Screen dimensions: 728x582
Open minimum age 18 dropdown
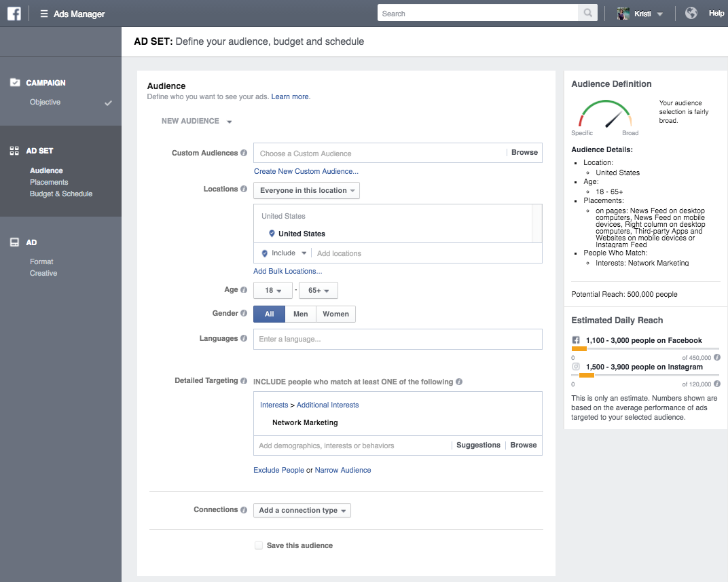(x=273, y=291)
